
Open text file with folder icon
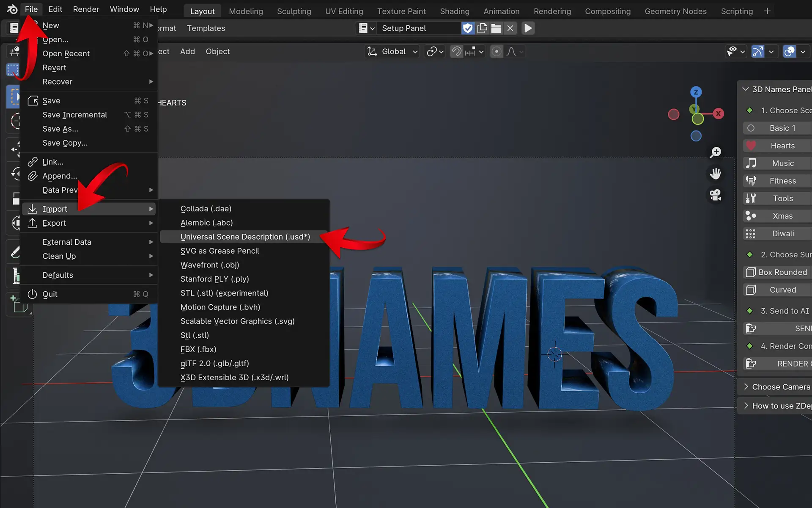point(496,28)
